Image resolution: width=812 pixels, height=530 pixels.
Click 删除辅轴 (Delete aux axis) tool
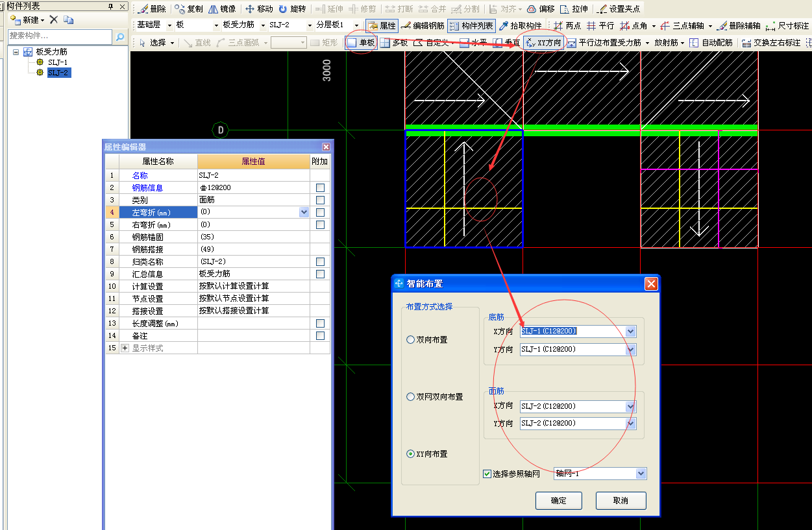[739, 26]
